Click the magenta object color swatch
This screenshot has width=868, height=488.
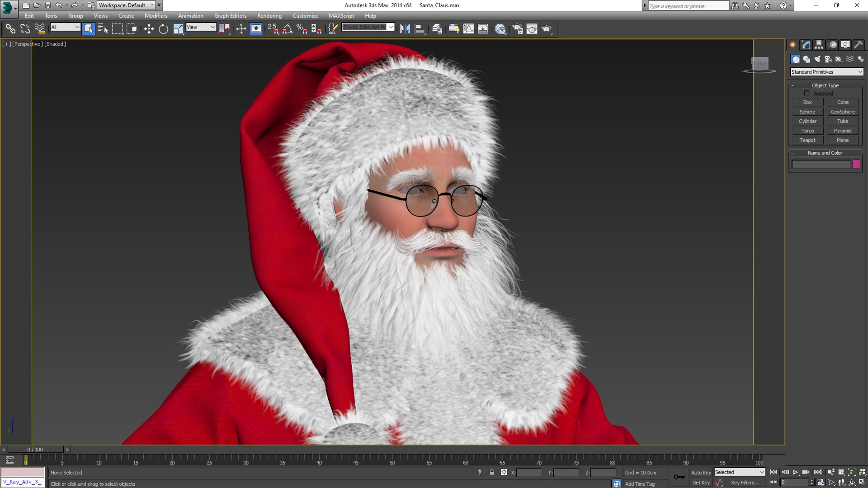coord(856,164)
